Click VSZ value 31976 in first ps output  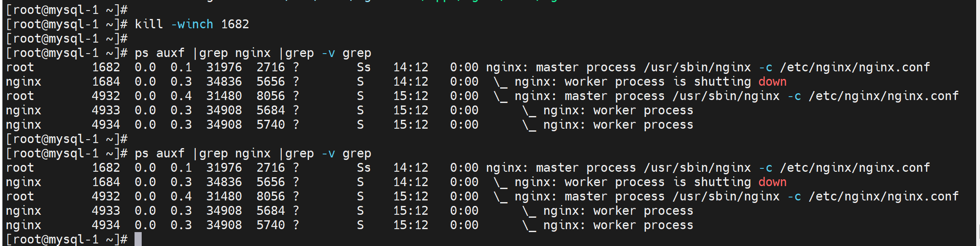coord(224,68)
